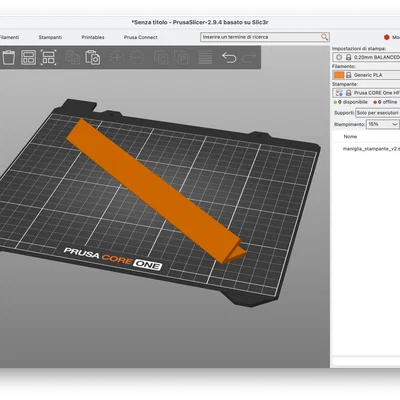Click the '0 offline' status text
This screenshot has height=400, width=400.
tap(387, 102)
